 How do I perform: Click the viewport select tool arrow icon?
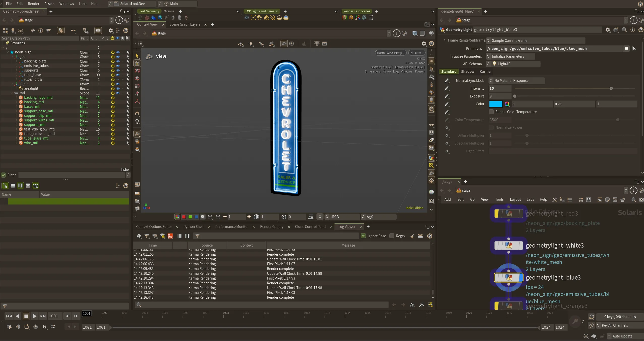pos(137,56)
